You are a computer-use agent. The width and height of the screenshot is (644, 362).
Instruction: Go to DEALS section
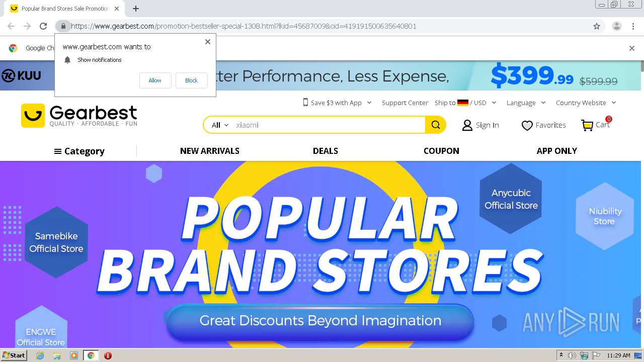point(326,151)
